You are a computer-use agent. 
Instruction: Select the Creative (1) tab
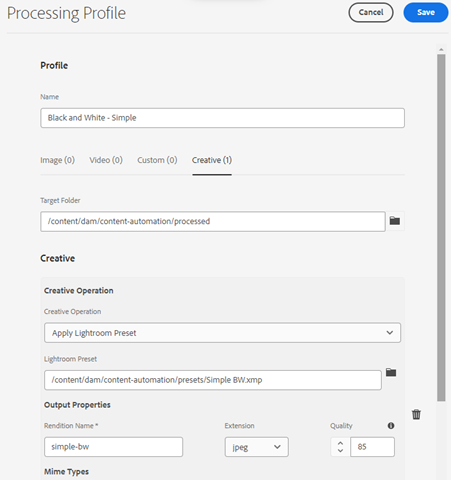pyautogui.click(x=212, y=160)
